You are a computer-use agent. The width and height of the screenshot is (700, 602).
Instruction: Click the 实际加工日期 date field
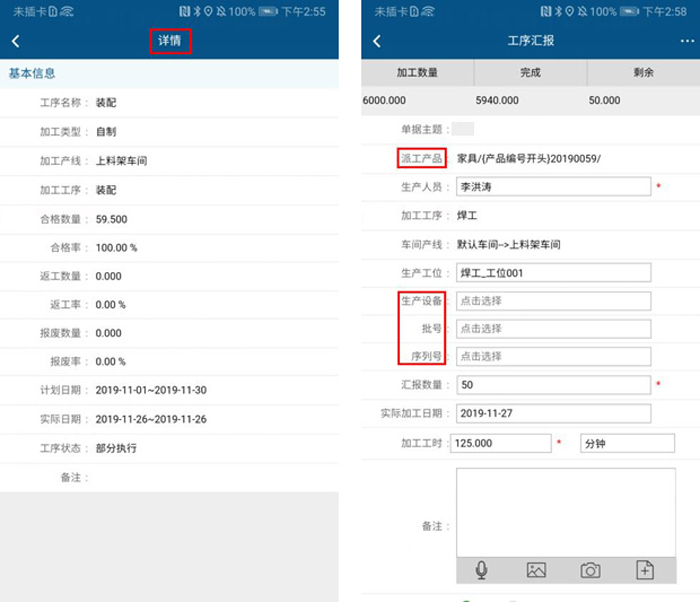point(553,414)
